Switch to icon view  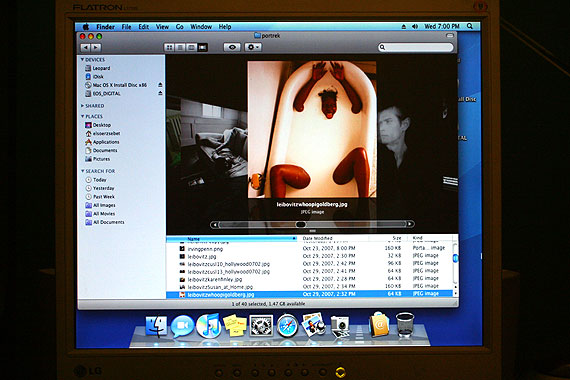point(169,47)
